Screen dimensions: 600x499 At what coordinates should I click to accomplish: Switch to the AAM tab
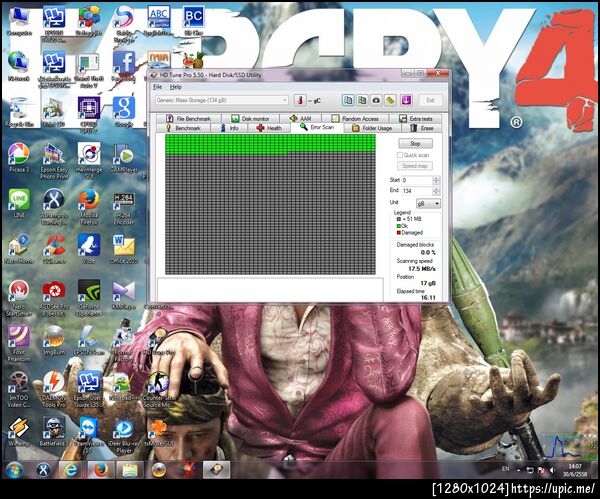coord(301,119)
